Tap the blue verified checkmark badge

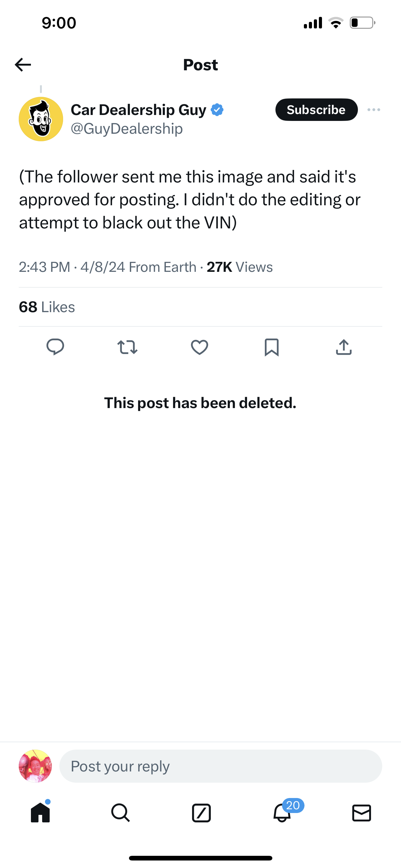coord(217,110)
